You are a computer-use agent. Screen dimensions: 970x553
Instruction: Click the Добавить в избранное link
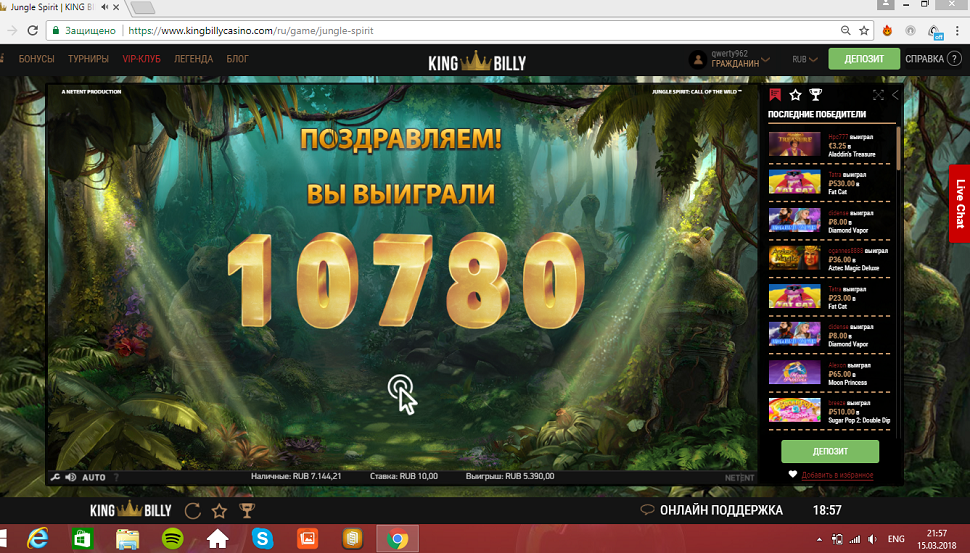coord(837,475)
